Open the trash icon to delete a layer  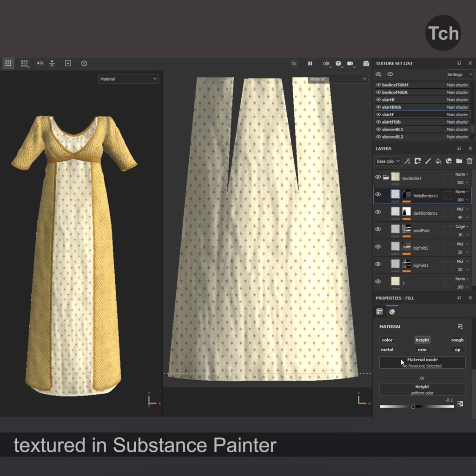[x=469, y=161]
